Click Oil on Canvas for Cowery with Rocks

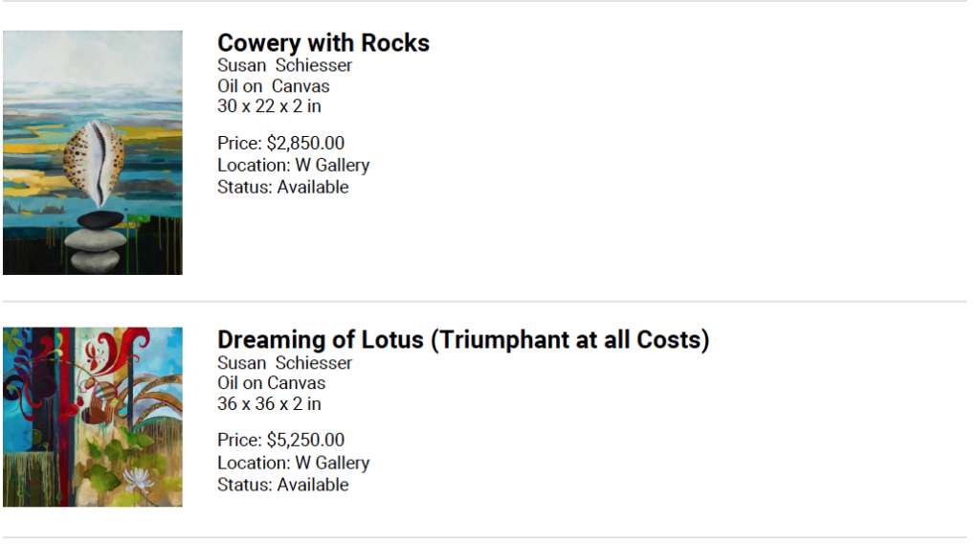tap(273, 85)
